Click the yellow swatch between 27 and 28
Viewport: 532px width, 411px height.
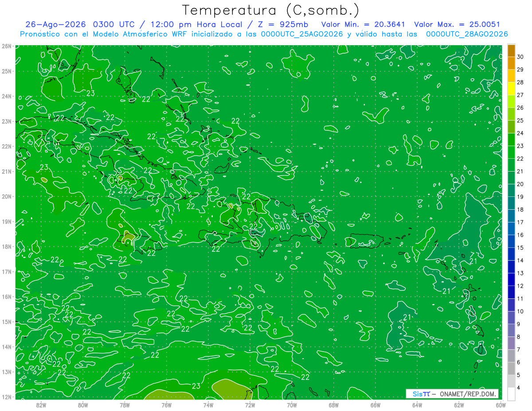point(511,88)
